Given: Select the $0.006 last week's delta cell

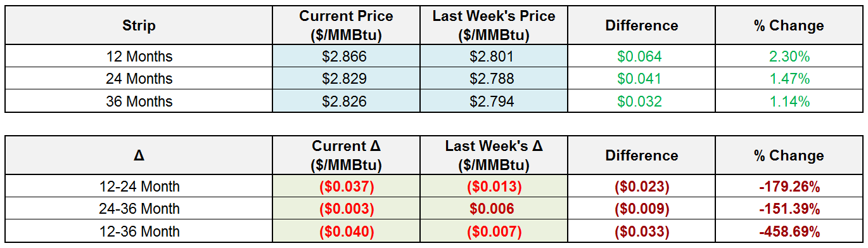Looking at the screenshot, I should pos(494,209).
